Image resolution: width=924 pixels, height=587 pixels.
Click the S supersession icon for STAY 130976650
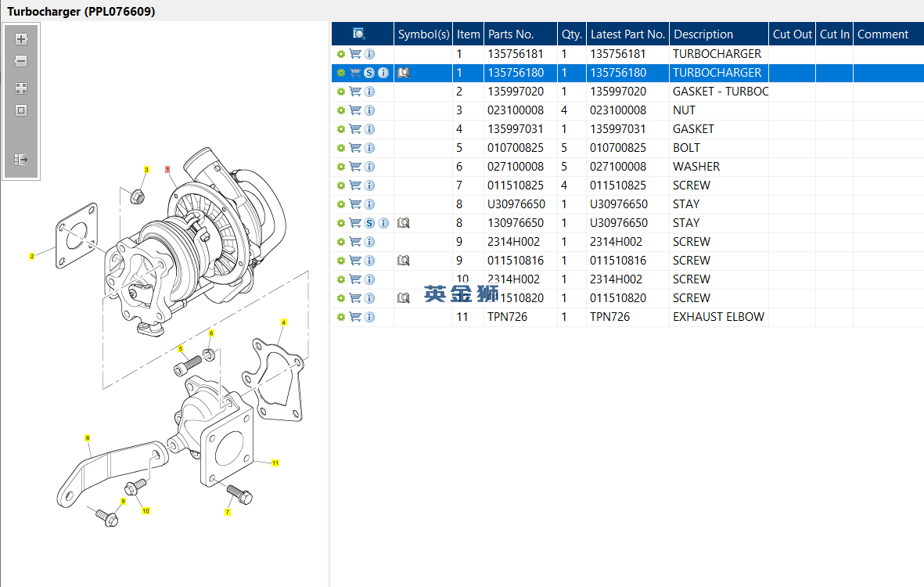[369, 223]
